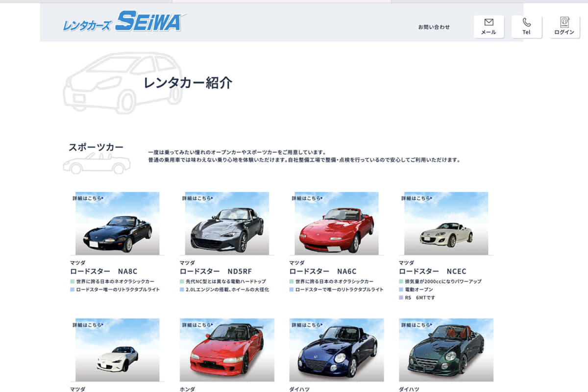Viewport: 588px width, 392px height.
Task: Open the red Honda convertible thumbnail
Action: [x=227, y=350]
